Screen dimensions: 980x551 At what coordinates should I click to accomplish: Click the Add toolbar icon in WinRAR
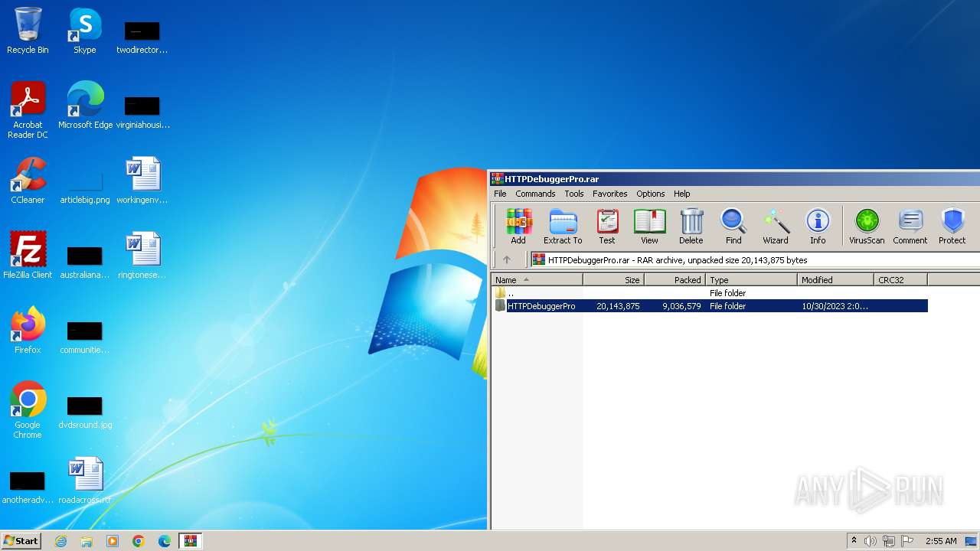coord(518,227)
